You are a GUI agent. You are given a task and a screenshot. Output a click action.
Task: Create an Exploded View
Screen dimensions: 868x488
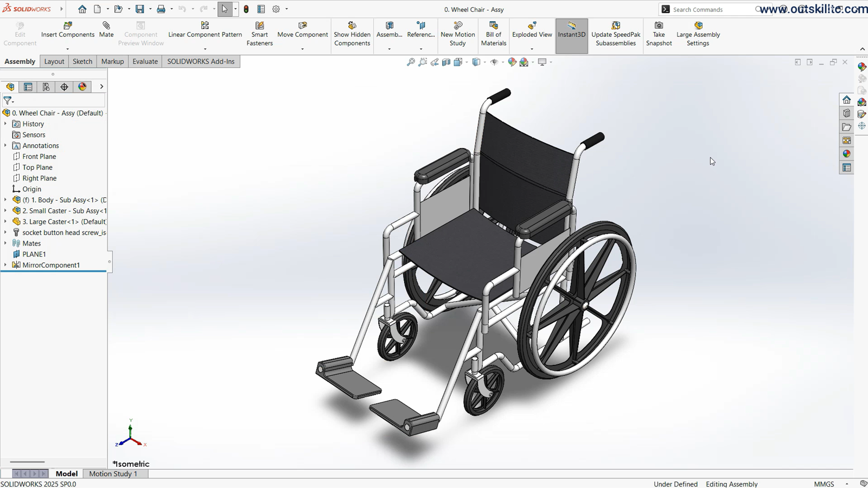point(532,30)
